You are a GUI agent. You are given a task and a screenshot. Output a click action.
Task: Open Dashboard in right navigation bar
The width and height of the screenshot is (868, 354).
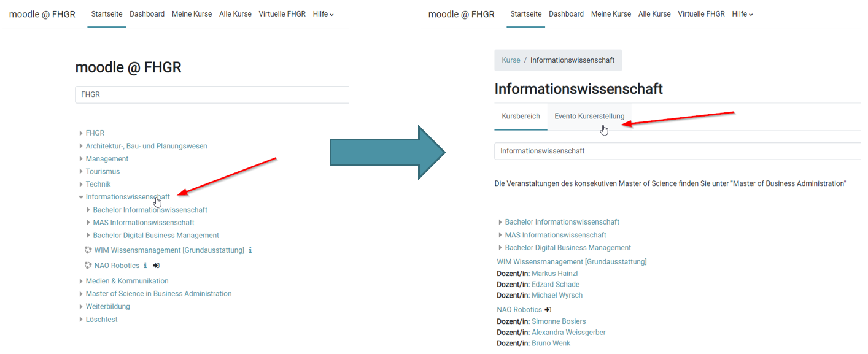pos(567,14)
